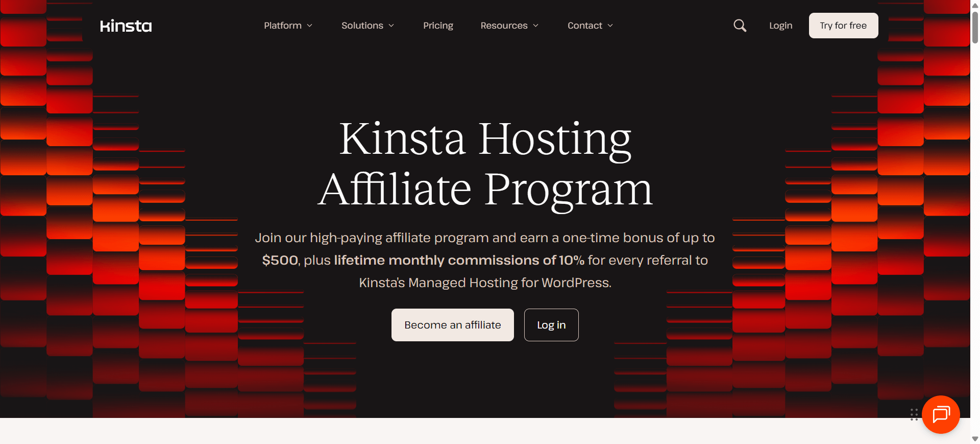Viewport: 980px width, 444px height.
Task: Click Become an affiliate button
Action: (453, 325)
